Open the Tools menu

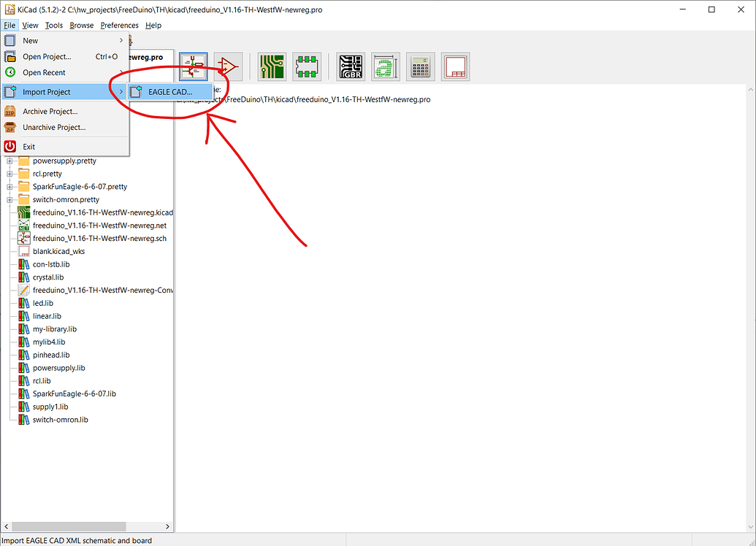pos(53,25)
